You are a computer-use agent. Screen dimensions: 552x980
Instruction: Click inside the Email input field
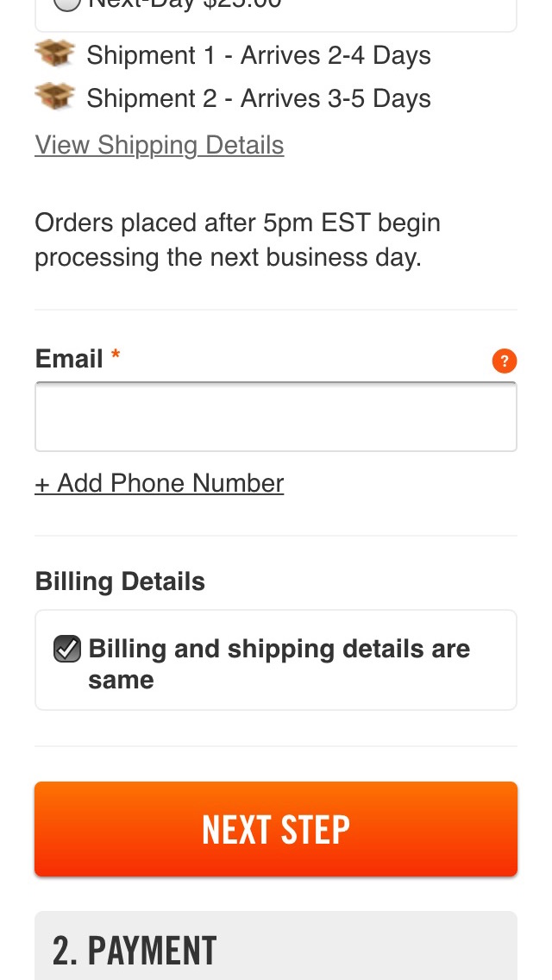pyautogui.click(x=276, y=416)
